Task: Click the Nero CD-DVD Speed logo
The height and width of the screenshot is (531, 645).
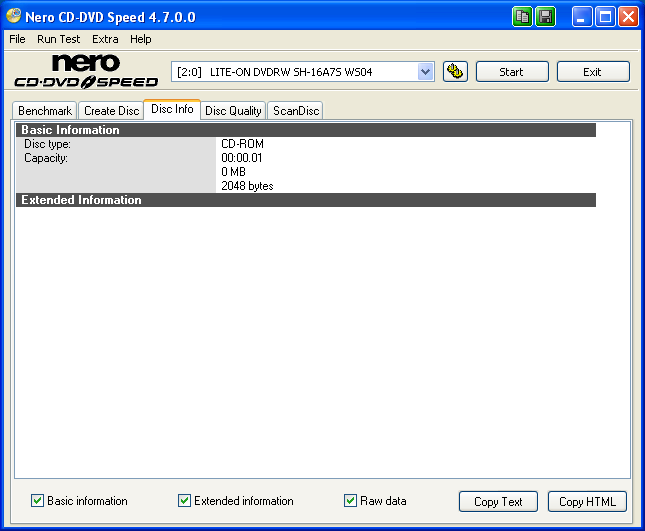Action: click(86, 71)
